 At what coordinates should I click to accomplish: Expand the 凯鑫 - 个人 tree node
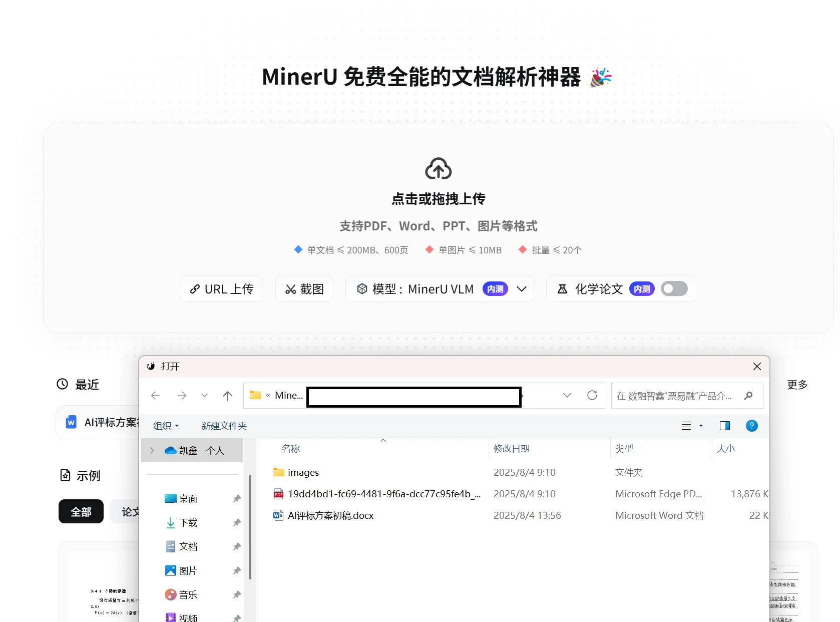[x=152, y=451]
